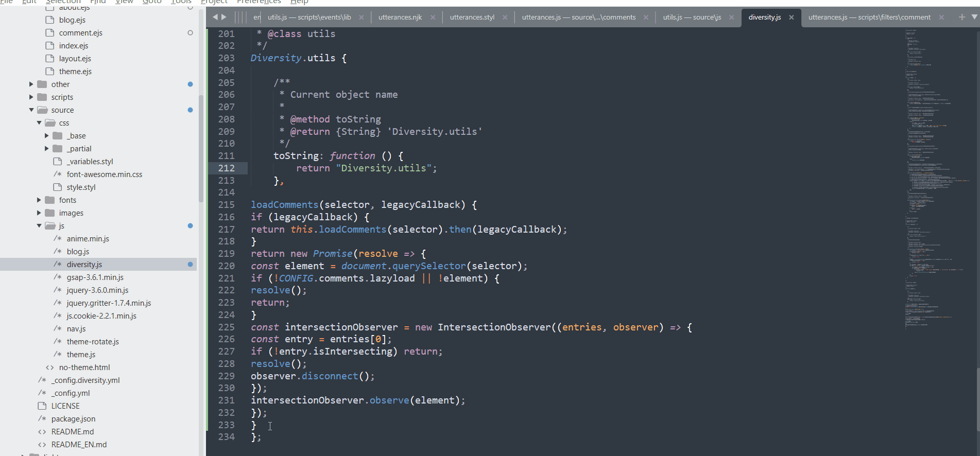Collapse the source folder
This screenshot has width=980, height=456.
coord(31,110)
